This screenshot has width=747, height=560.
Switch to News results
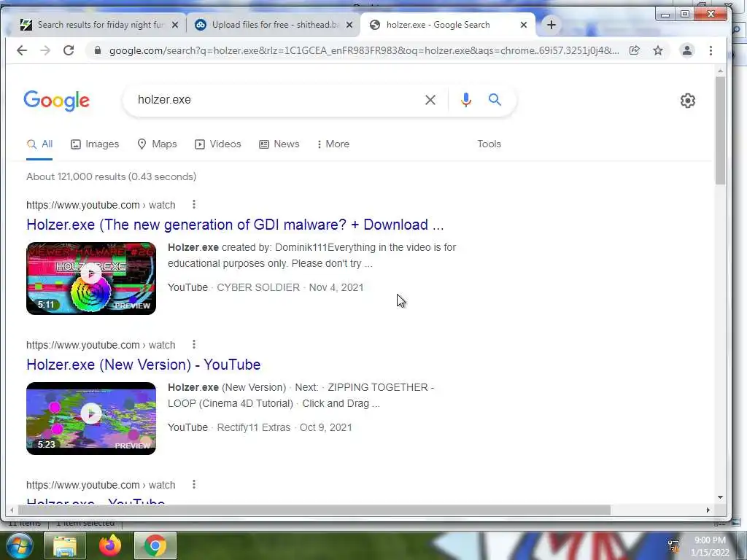[x=279, y=144]
